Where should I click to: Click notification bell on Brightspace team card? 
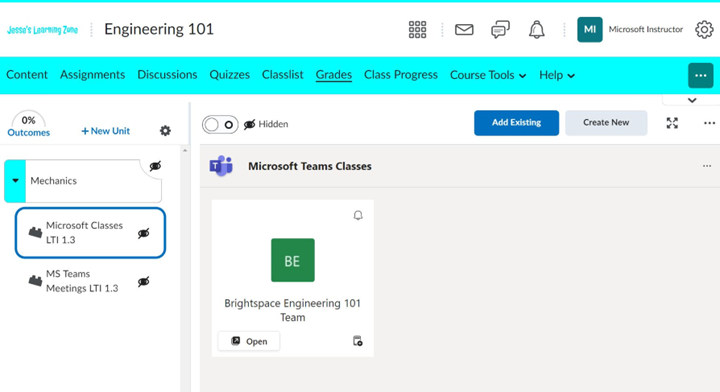point(358,215)
